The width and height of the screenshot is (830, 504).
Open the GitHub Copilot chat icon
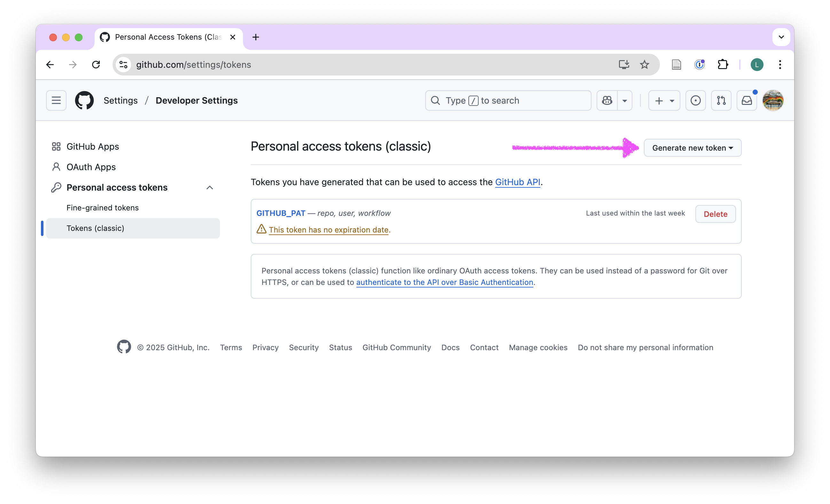(x=607, y=100)
